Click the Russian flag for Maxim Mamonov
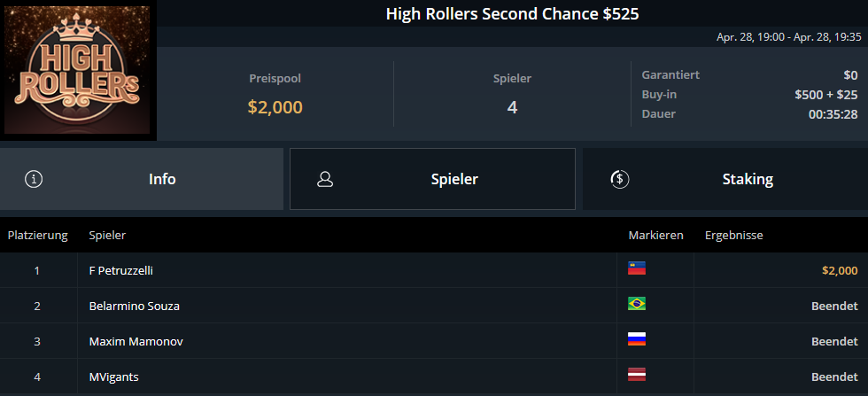Screen dimensions: 868x396 (x=637, y=339)
